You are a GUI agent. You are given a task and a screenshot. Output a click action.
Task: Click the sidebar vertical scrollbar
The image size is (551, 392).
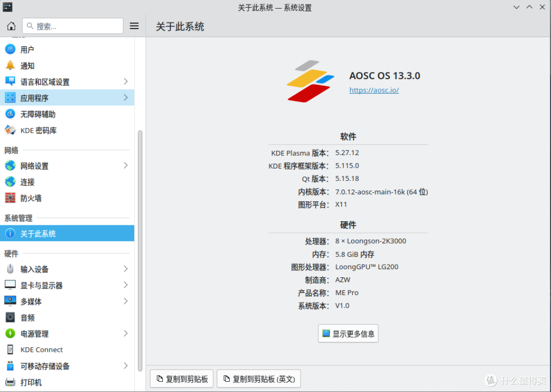coord(140,251)
